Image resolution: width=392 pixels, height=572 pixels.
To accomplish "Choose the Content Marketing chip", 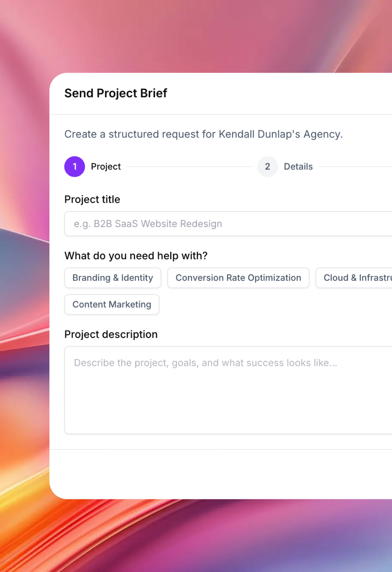I will click(x=112, y=304).
